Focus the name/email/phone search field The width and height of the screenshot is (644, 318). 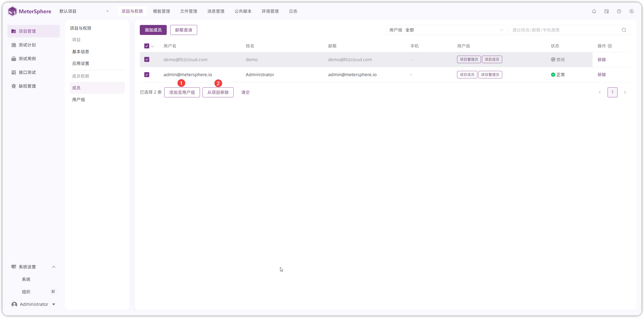[566, 30]
